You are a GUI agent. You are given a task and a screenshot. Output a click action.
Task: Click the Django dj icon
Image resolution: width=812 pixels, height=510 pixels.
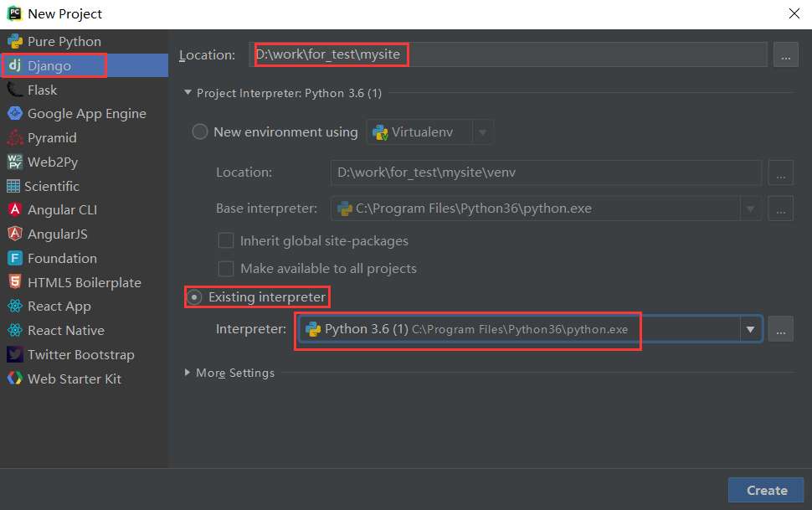(15, 65)
